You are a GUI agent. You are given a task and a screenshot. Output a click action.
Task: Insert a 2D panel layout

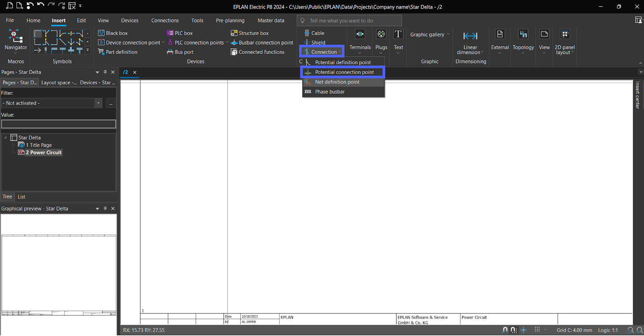565,41
